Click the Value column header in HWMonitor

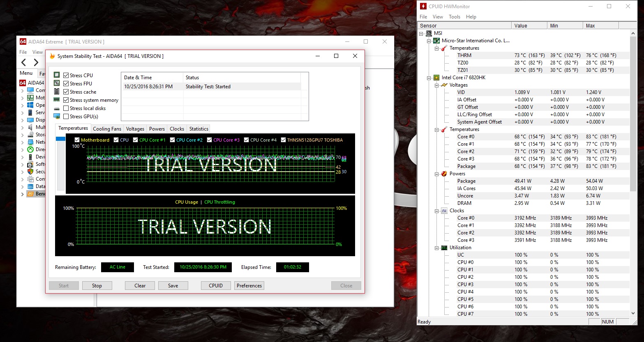click(x=529, y=25)
